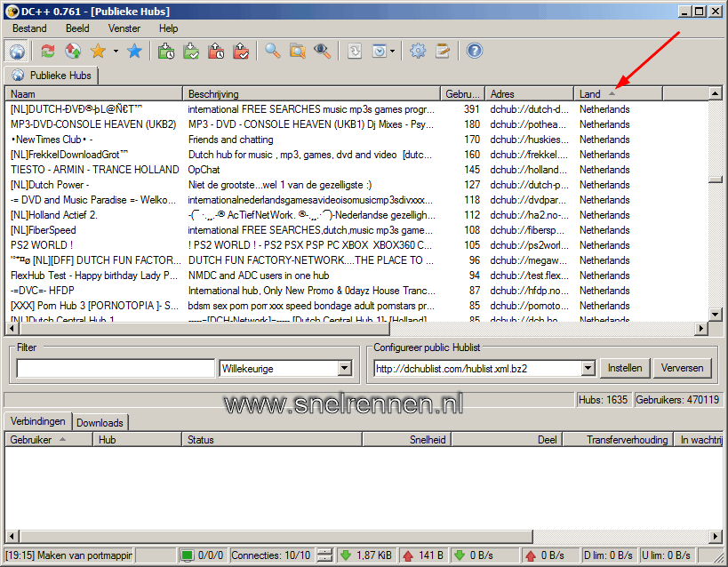Sort hub list by Adres column
728x567 pixels.
[529, 94]
